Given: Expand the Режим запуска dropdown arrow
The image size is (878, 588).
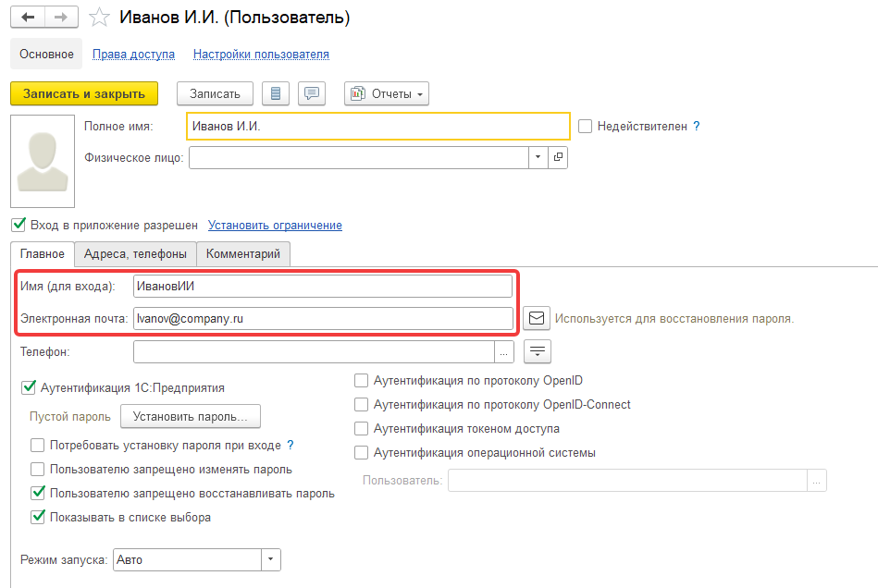Looking at the screenshot, I should pyautogui.click(x=270, y=559).
